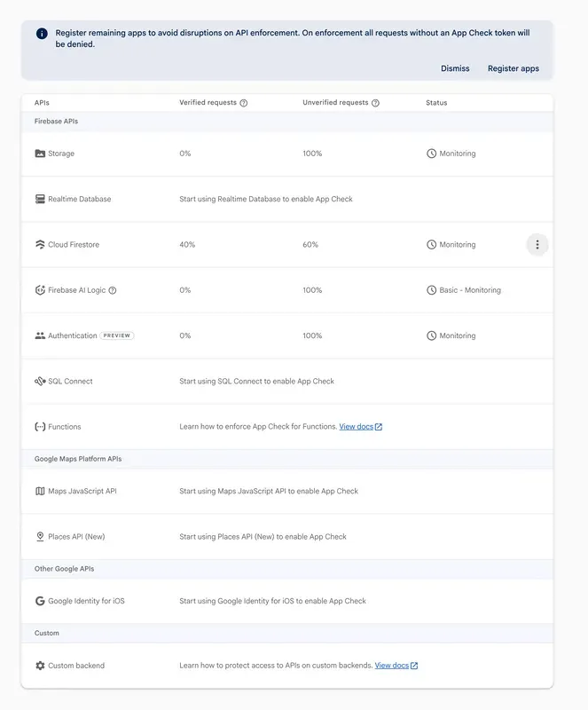Select the Storage row label
Screen dimensions: 588x710
point(61,154)
